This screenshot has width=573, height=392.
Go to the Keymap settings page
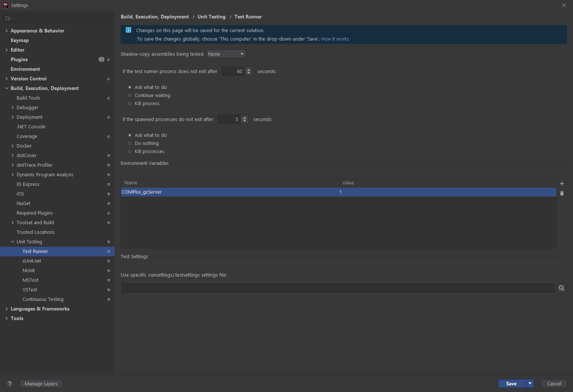tap(20, 41)
